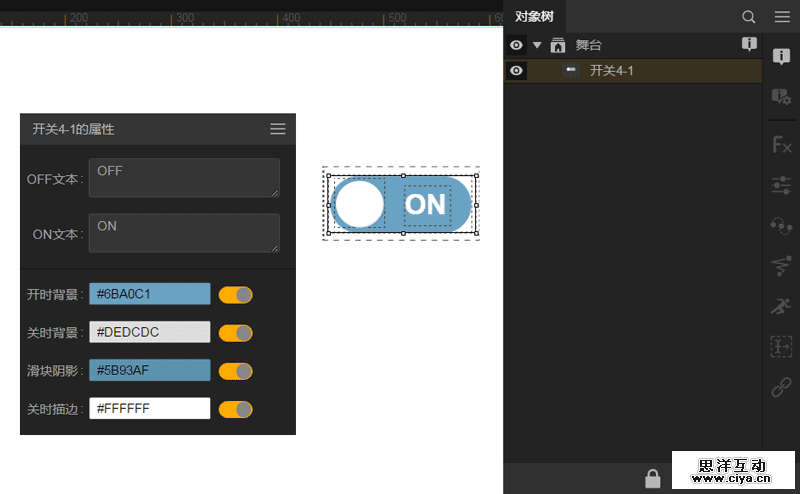Open the object tree panel hamburger menu
This screenshot has height=494, width=800.
point(782,17)
